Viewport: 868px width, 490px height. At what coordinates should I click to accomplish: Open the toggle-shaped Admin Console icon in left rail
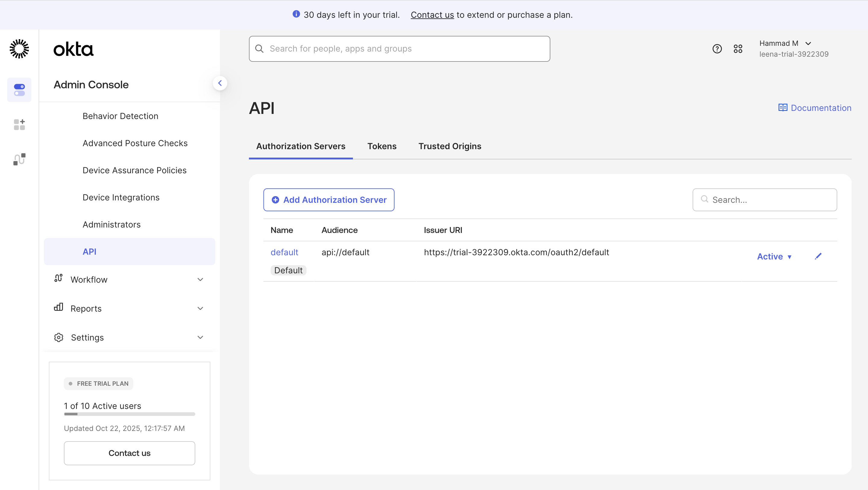19,90
